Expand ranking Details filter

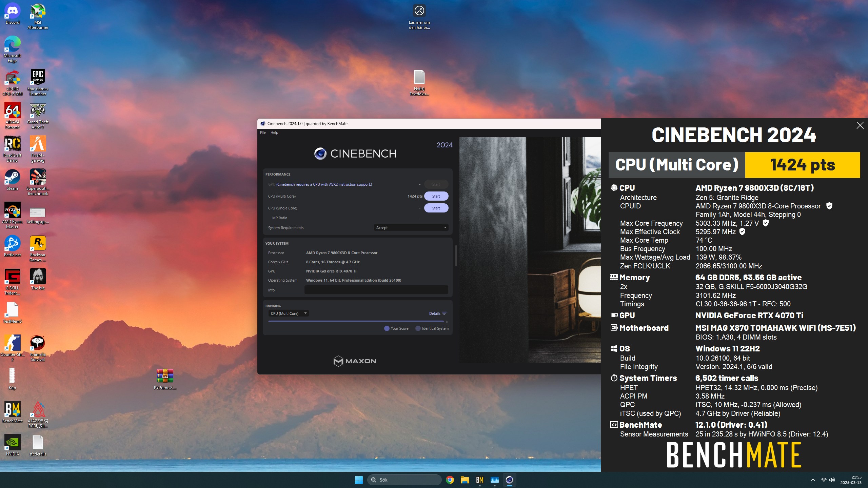pos(438,313)
